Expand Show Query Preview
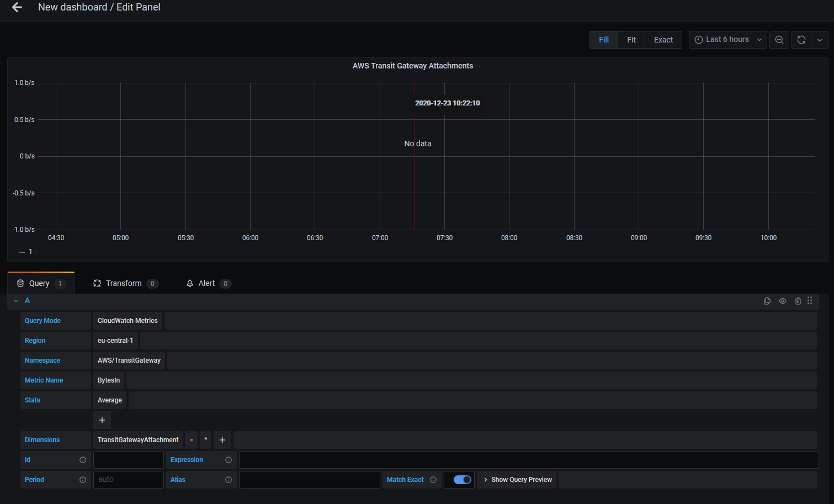This screenshot has height=504, width=834. 518,480
